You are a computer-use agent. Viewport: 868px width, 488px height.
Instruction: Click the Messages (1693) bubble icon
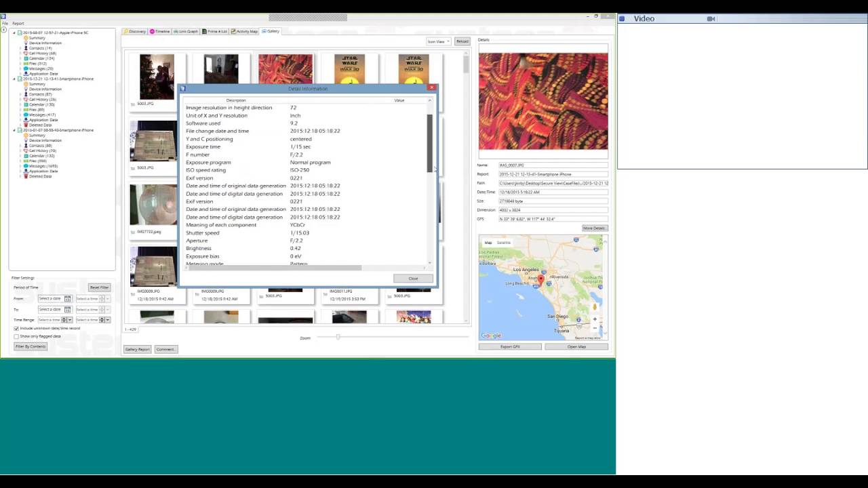coord(26,166)
